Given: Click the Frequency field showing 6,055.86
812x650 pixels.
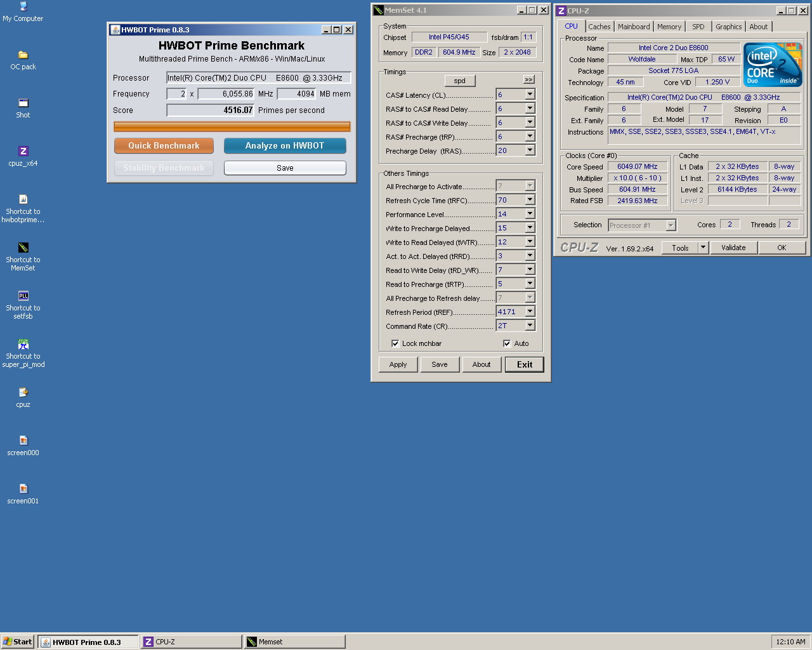Looking at the screenshot, I should coord(226,93).
